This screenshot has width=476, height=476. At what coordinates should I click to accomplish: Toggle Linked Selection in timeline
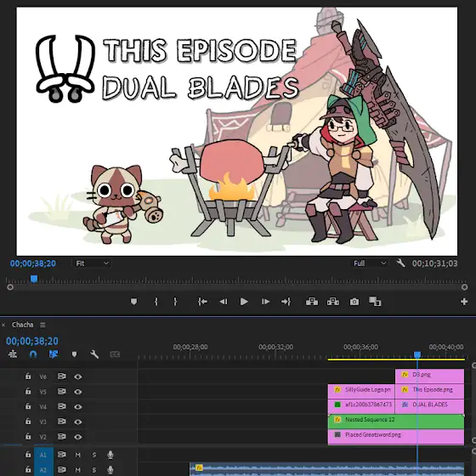tap(54, 354)
